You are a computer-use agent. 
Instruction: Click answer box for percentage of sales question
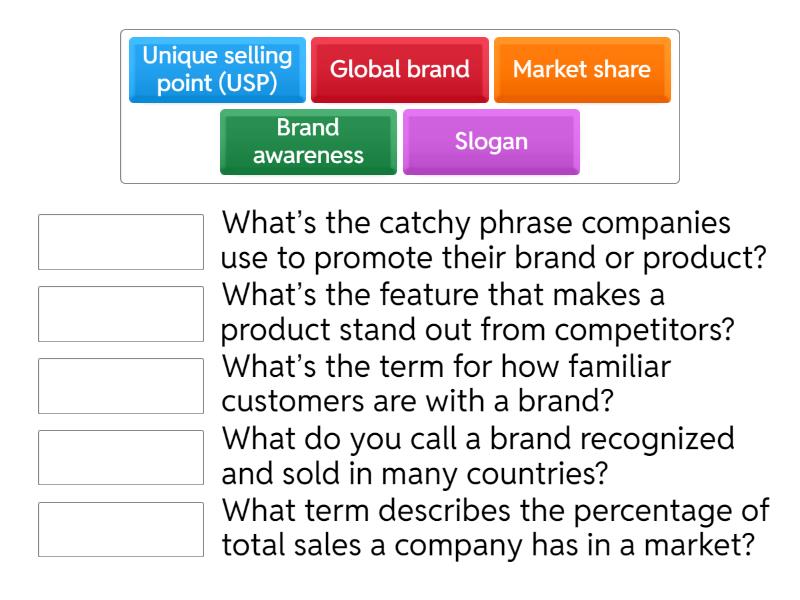pos(121,530)
